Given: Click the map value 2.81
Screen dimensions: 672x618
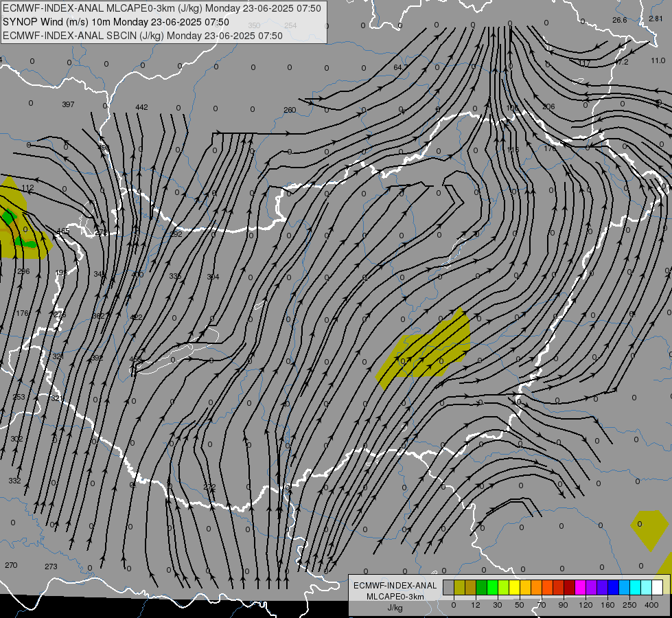Looking at the screenshot, I should 656,19.
